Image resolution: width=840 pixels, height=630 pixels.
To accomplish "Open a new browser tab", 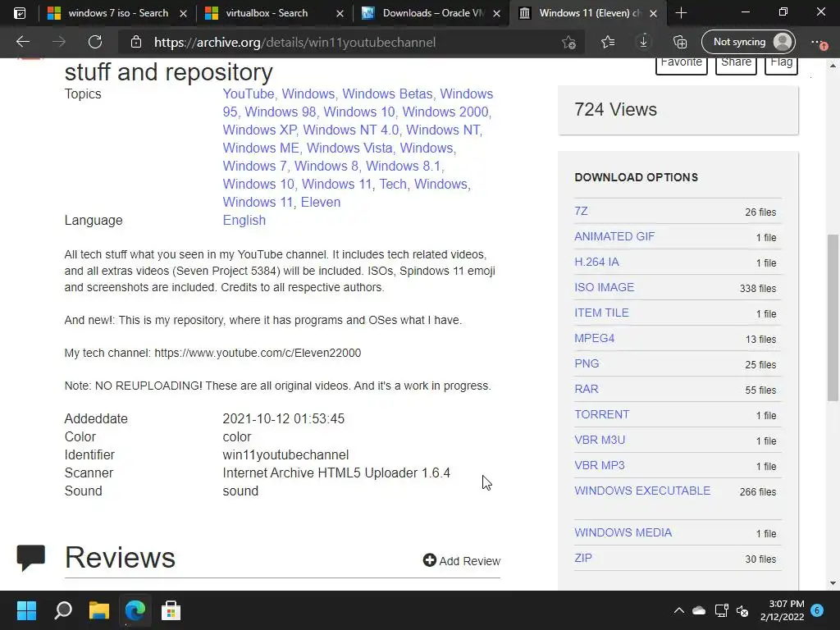I will pyautogui.click(x=681, y=13).
